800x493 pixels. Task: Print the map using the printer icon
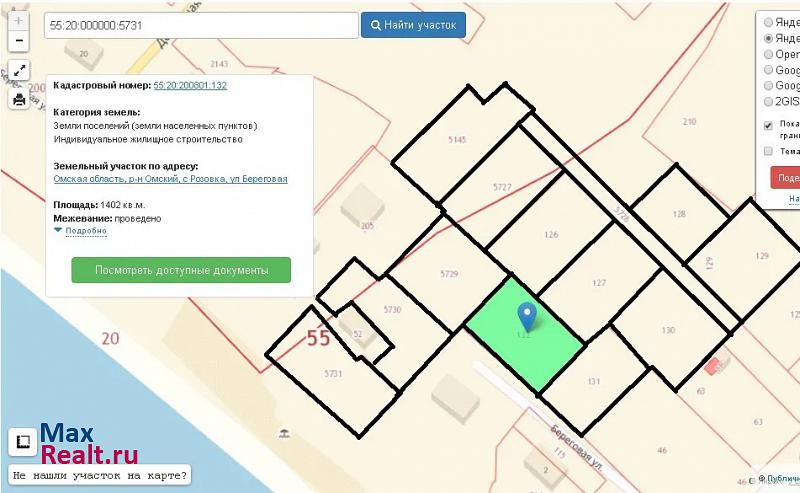tap(19, 98)
